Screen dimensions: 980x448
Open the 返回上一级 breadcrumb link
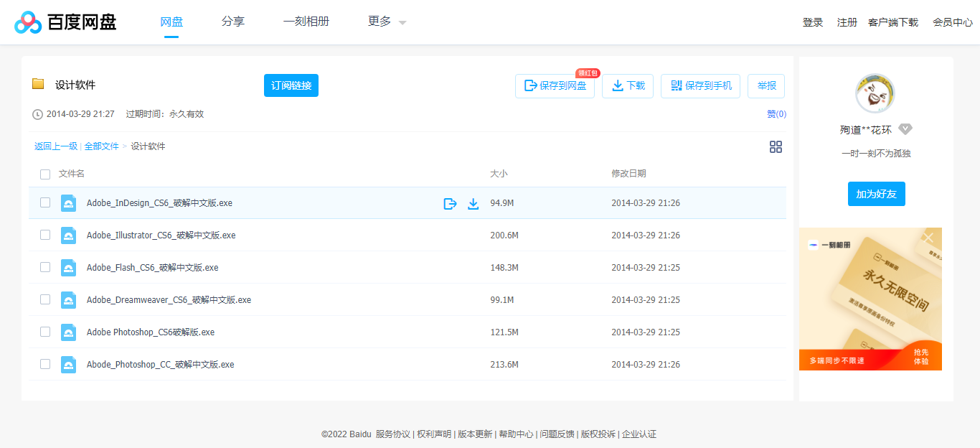coord(55,146)
